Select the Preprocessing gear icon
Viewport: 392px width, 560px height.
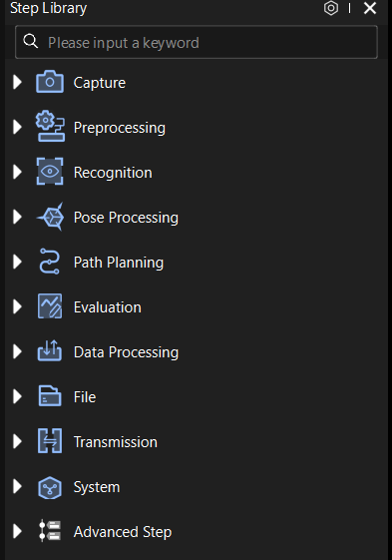tap(50, 127)
